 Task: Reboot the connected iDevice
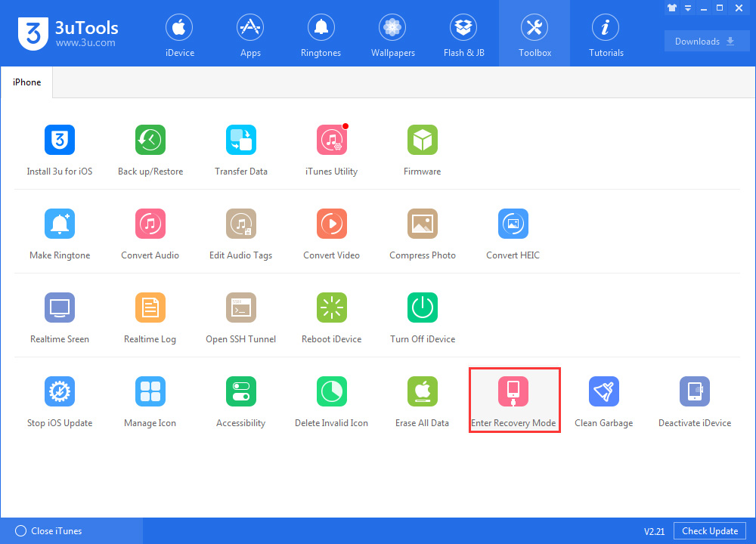[332, 317]
